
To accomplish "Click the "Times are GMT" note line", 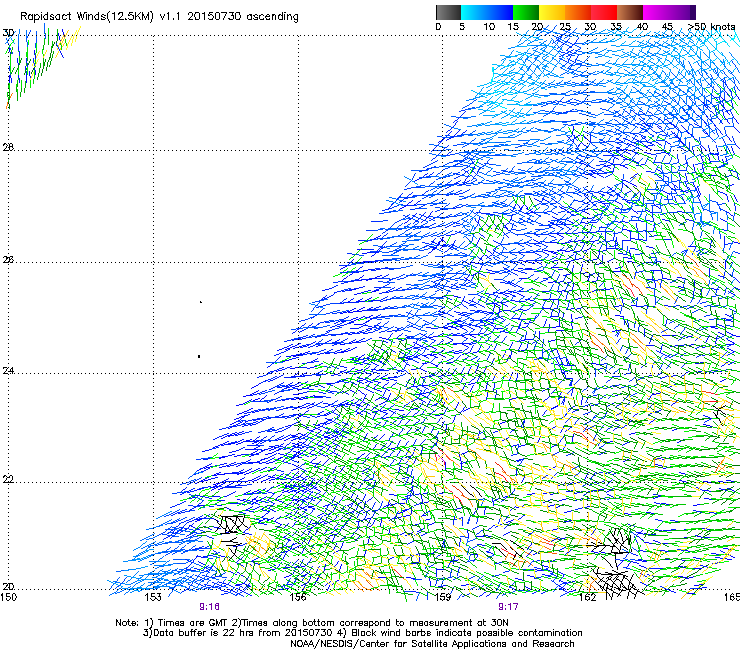I will tap(312, 623).
